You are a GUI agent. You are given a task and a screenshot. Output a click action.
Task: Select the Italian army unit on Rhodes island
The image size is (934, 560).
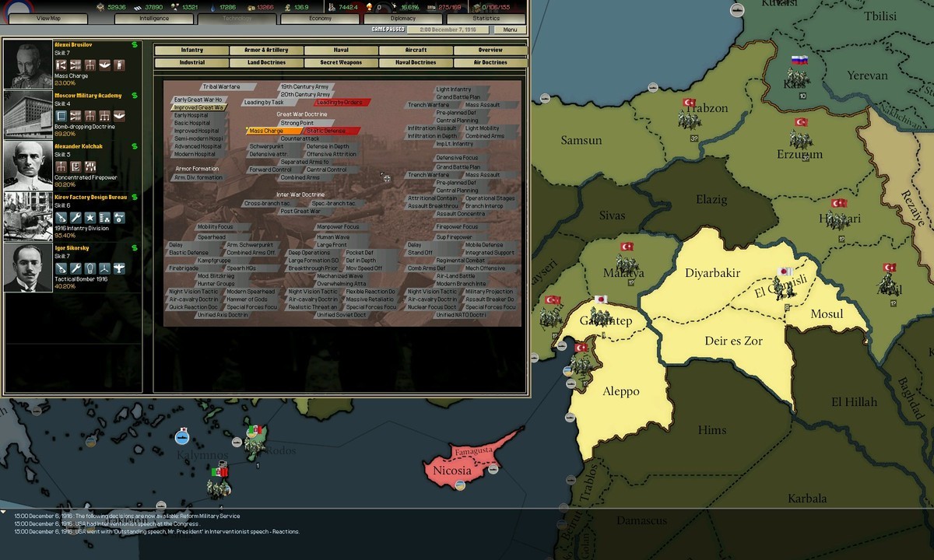[253, 442]
